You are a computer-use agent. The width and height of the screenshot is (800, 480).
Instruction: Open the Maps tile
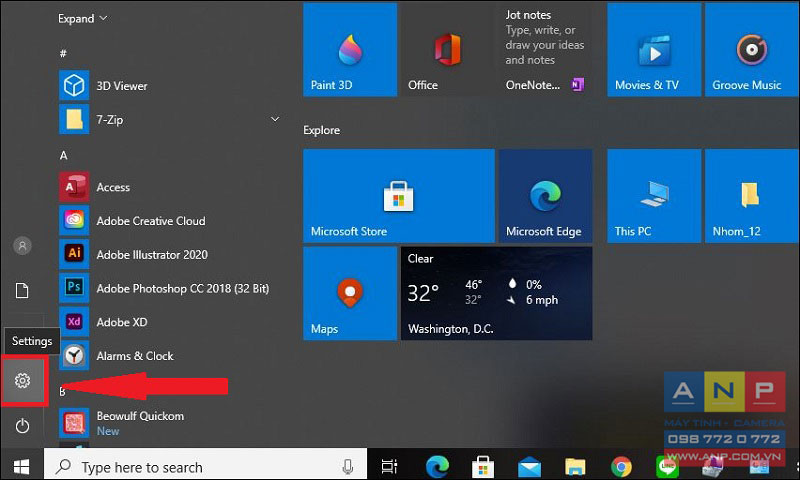click(x=350, y=293)
